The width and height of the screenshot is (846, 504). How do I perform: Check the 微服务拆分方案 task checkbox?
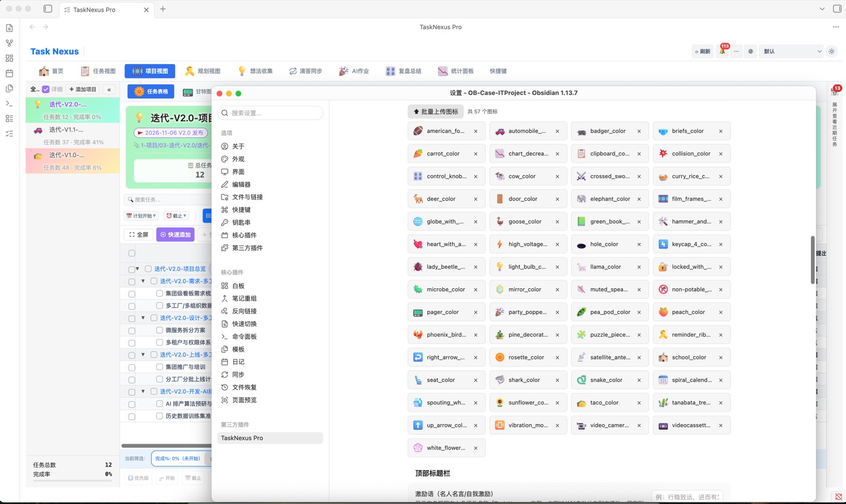pos(160,331)
